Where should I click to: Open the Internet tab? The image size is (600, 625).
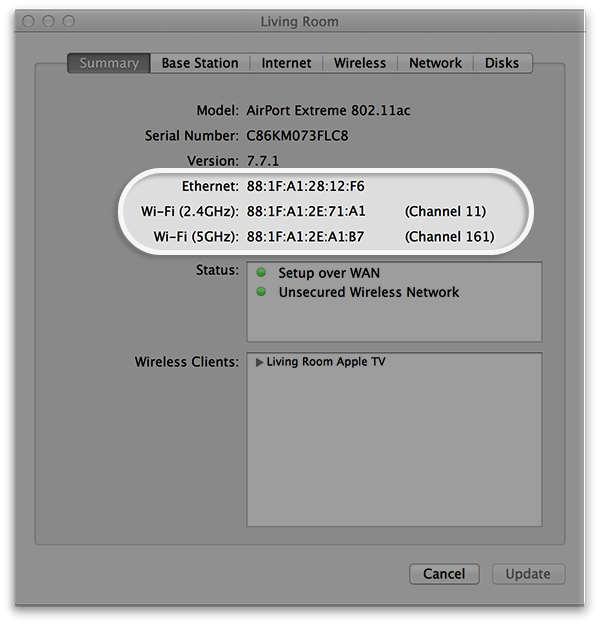coord(286,63)
